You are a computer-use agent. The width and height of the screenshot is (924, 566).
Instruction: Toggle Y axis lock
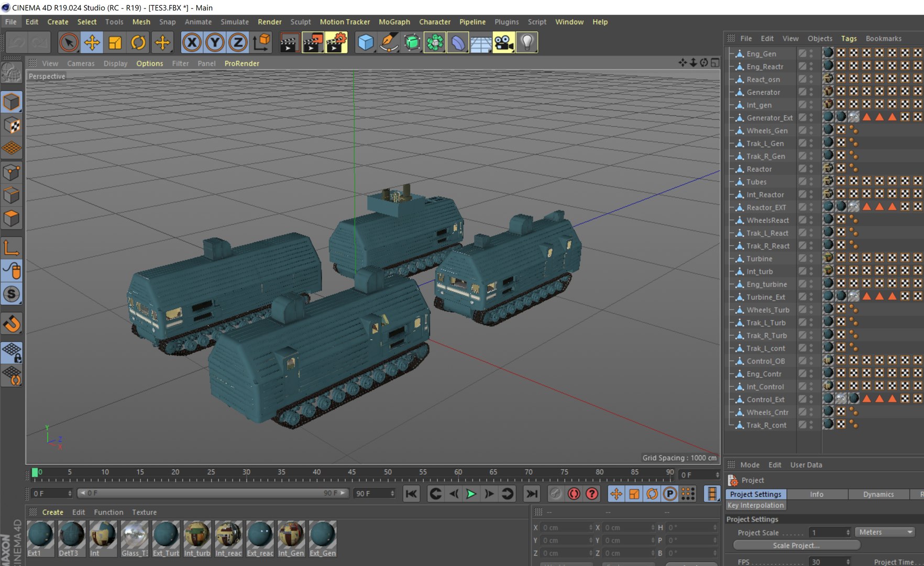tap(215, 42)
